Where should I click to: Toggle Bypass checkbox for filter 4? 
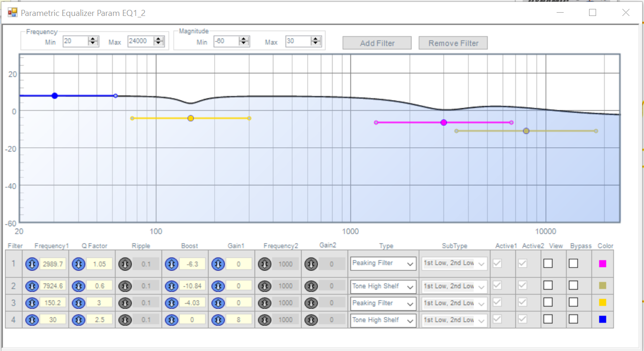coord(574,320)
